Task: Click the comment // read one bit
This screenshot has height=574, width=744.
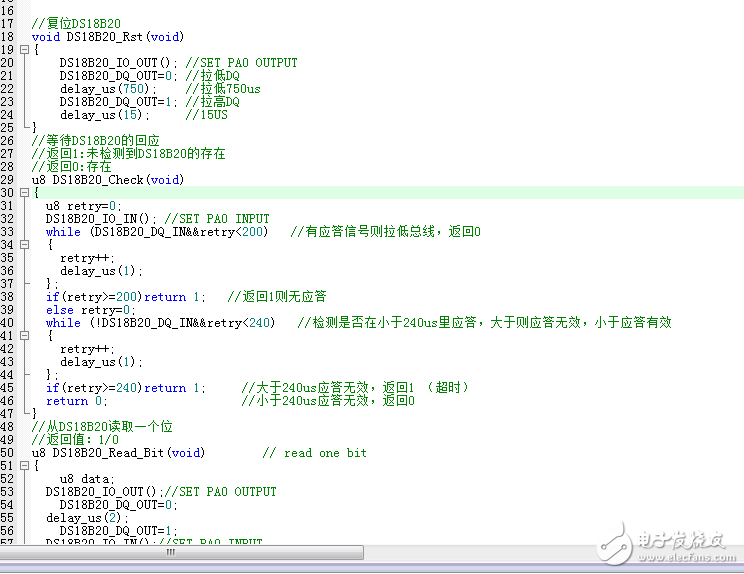Action: 315,453
